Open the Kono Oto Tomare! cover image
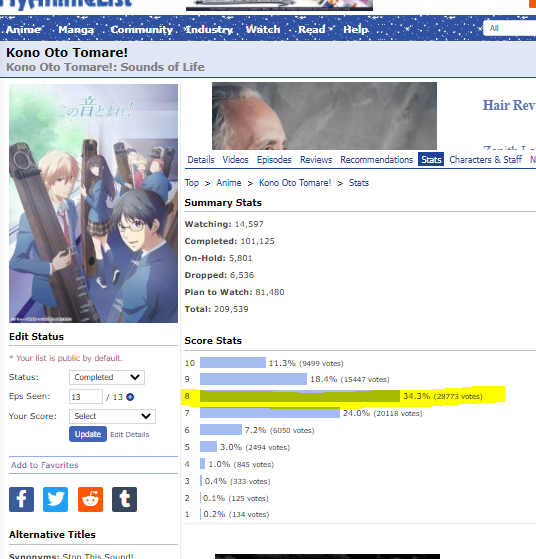536x559 pixels. point(93,203)
